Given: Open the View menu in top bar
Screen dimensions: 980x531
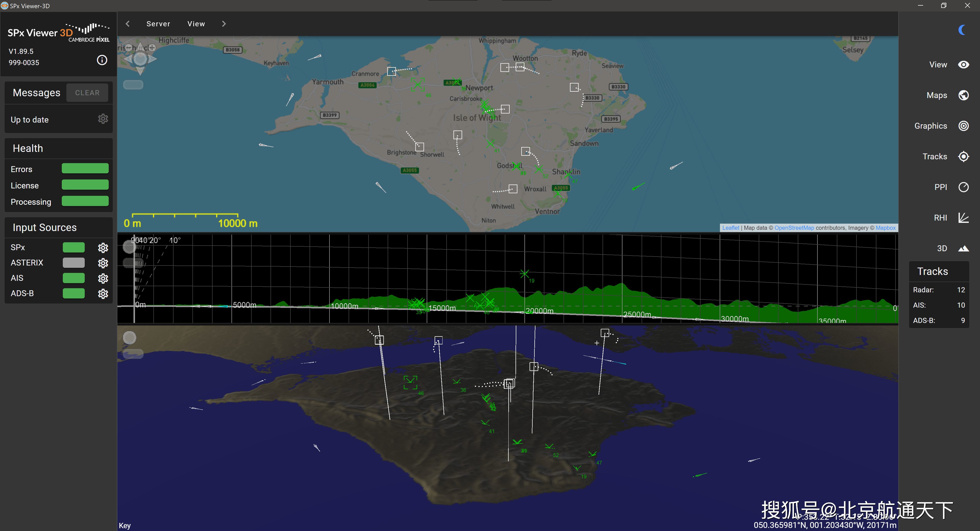Looking at the screenshot, I should [196, 23].
